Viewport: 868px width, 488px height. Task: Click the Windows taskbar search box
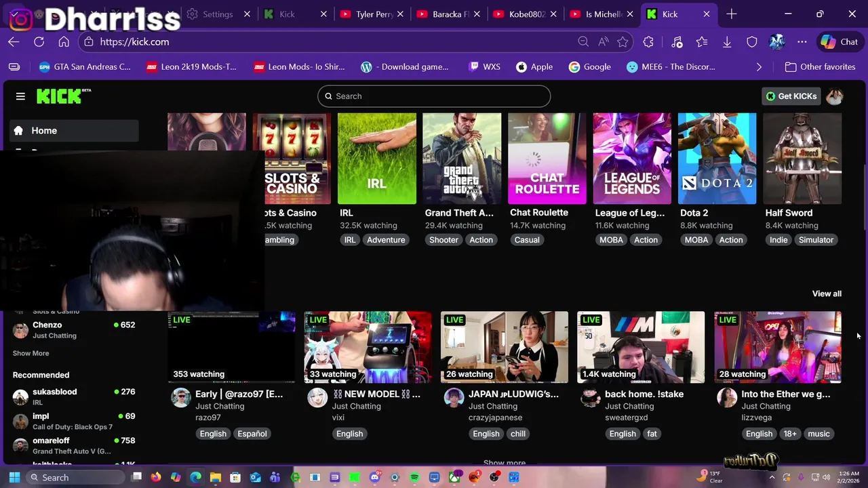click(x=75, y=478)
